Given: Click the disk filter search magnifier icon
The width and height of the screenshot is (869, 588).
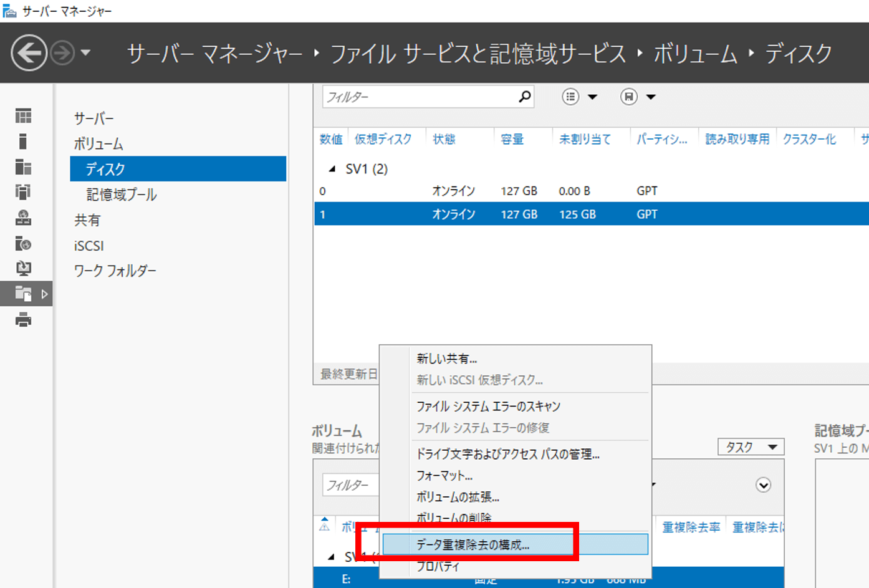Looking at the screenshot, I should point(525,97).
